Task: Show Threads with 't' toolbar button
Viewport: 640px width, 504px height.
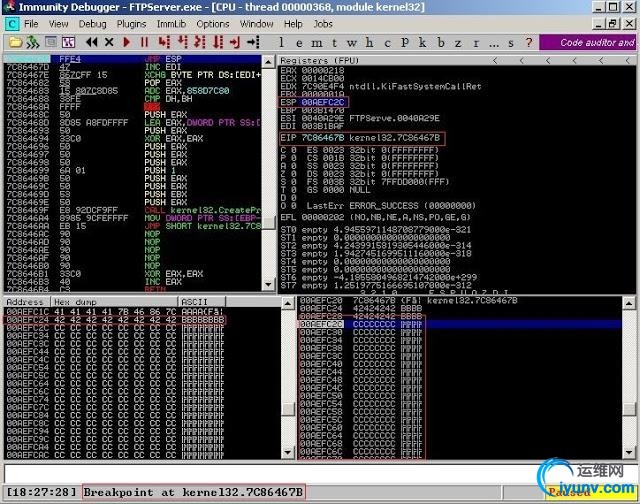Action: [334, 42]
